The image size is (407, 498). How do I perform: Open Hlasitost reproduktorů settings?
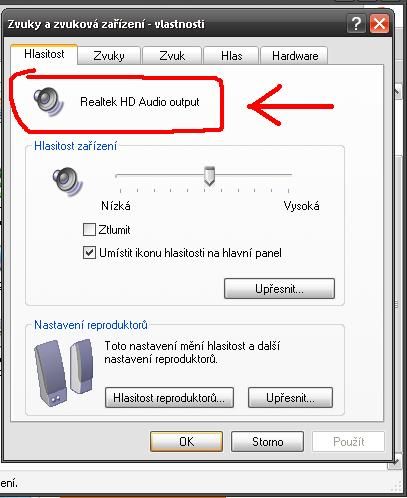[x=169, y=398]
